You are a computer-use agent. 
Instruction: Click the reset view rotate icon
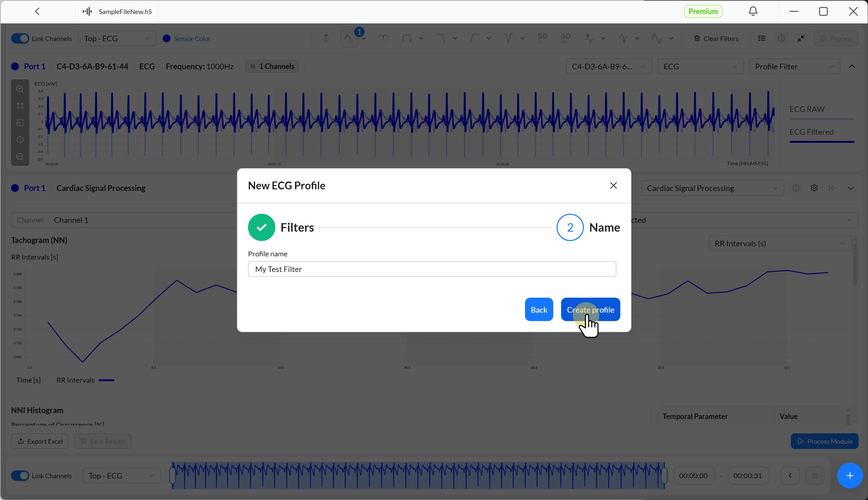coord(20,140)
